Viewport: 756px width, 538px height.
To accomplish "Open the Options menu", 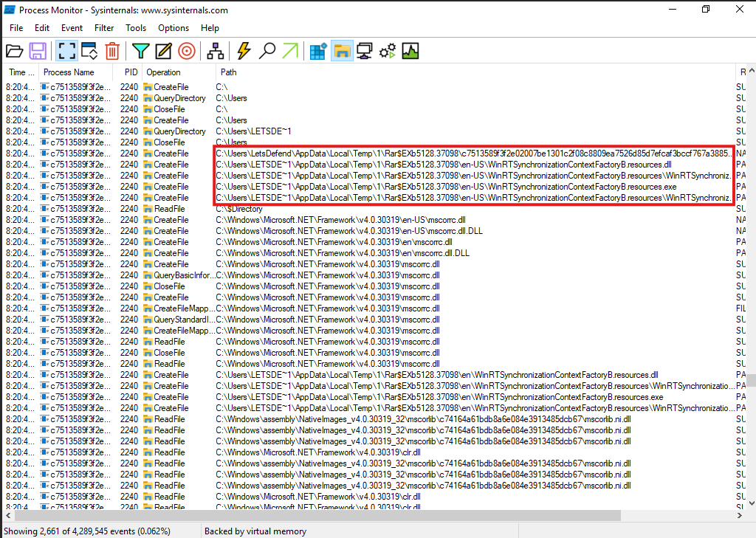I will 173,28.
